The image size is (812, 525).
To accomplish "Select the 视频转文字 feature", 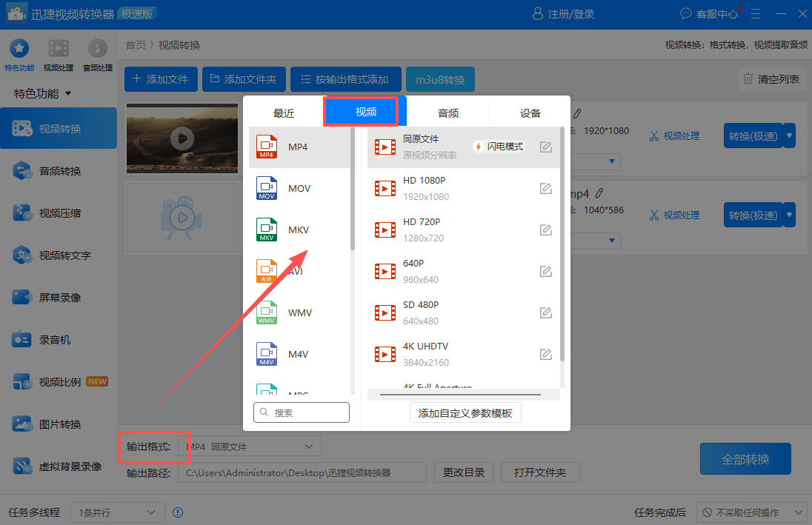I will pyautogui.click(x=59, y=255).
